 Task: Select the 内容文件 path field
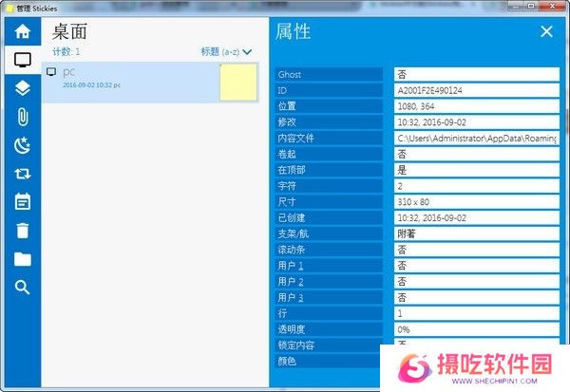pyautogui.click(x=476, y=139)
